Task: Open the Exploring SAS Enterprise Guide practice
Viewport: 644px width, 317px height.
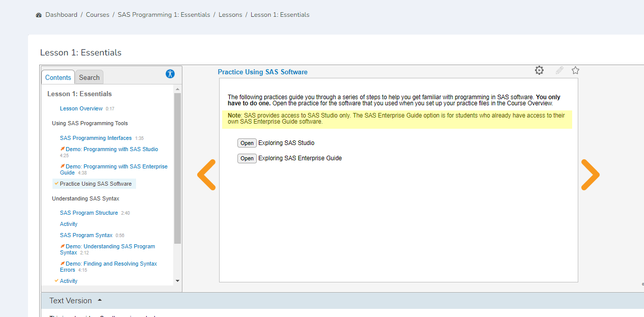Action: click(247, 158)
